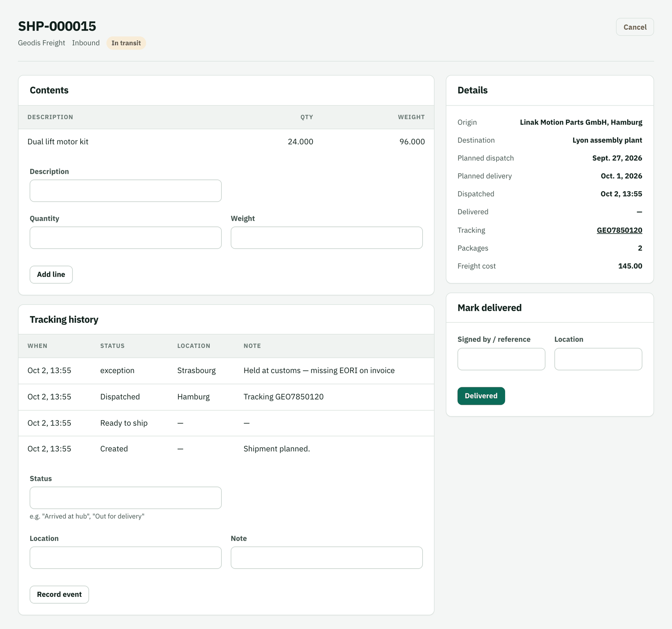This screenshot has width=672, height=629.
Task: Click the QTY column header
Action: pyautogui.click(x=307, y=117)
